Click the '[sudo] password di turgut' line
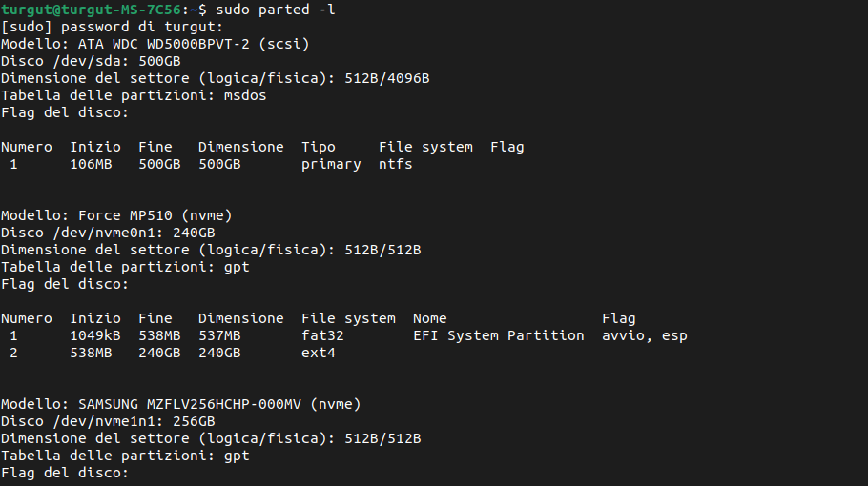This screenshot has width=868, height=486. click(x=112, y=27)
